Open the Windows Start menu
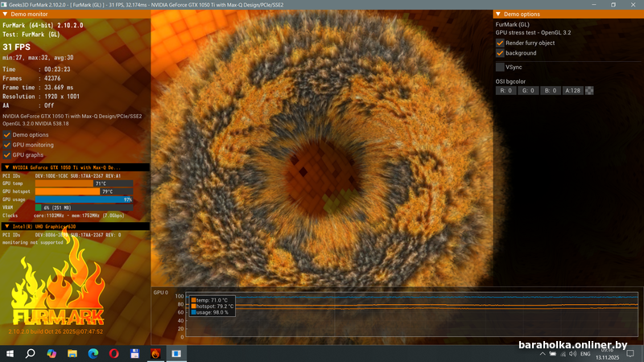This screenshot has width=644, height=362. coord(10,353)
